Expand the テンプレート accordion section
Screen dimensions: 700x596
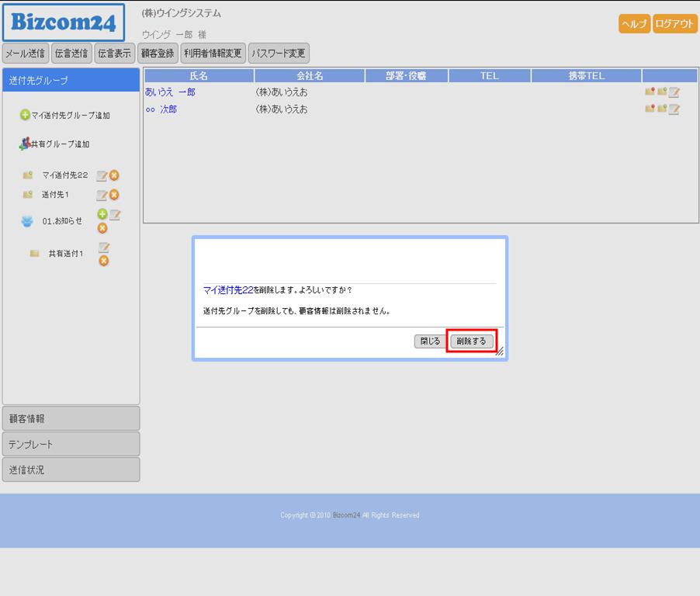71,444
